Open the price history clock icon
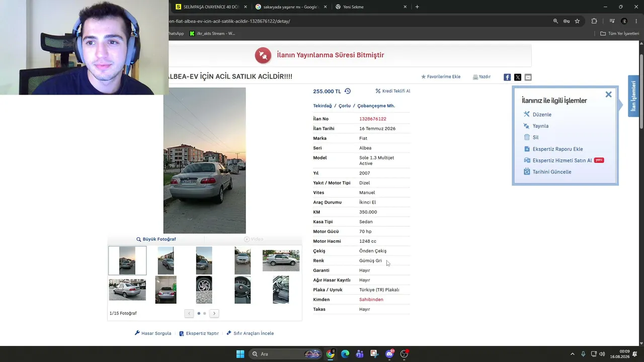The image size is (644, 362). coord(347,91)
